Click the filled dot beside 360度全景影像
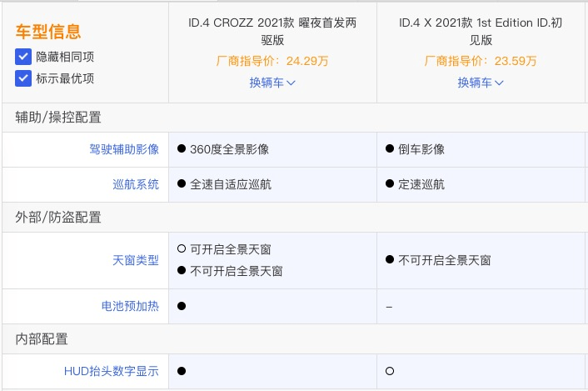Viewport: 588px width, 391px height. 182,148
